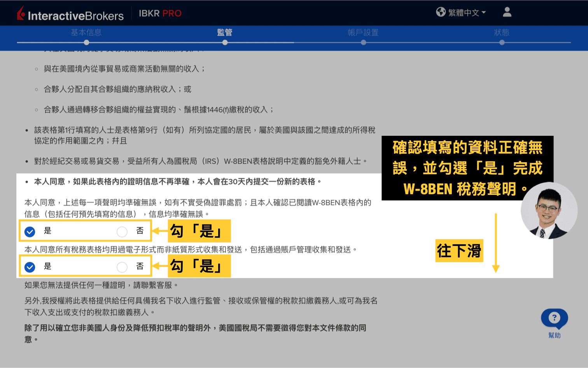Click the IBKR PRO label
The width and height of the screenshot is (588, 368).
click(160, 13)
